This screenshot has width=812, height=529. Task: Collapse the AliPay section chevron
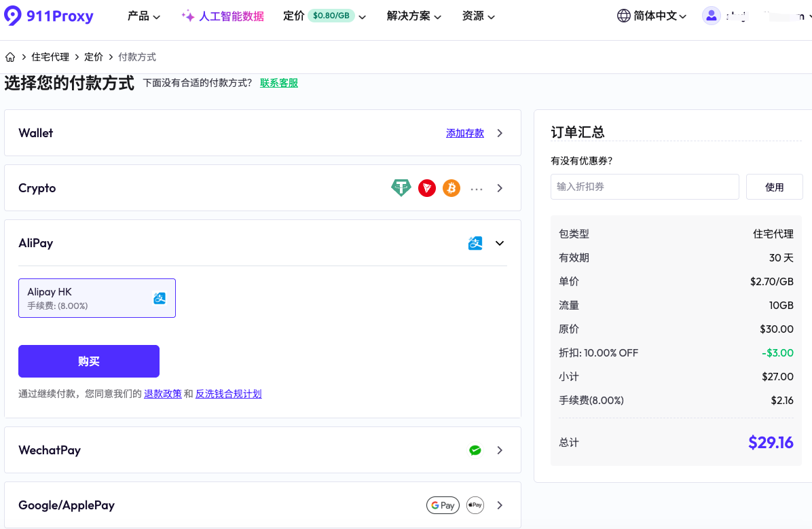pyautogui.click(x=500, y=243)
